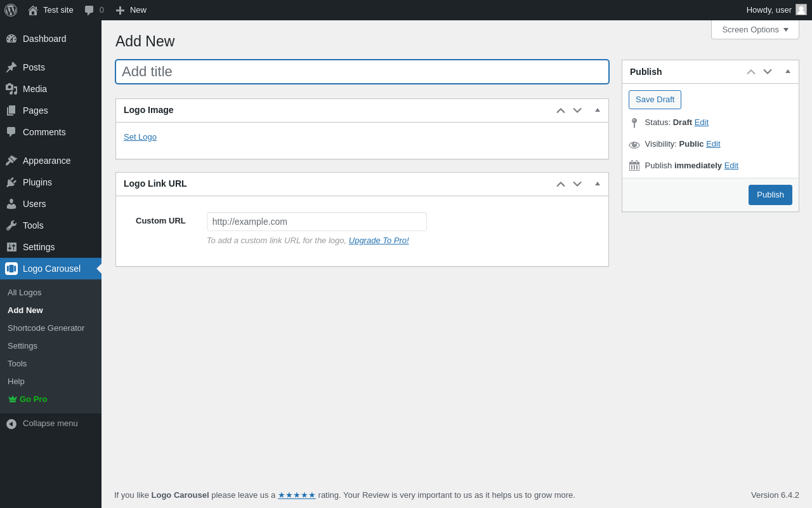Click the user avatar in admin bar

point(801,10)
